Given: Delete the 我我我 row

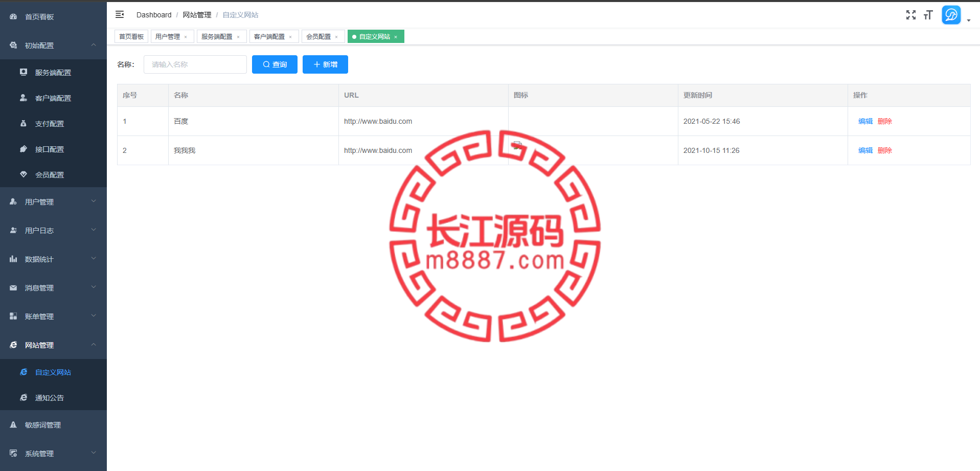Looking at the screenshot, I should coord(885,150).
